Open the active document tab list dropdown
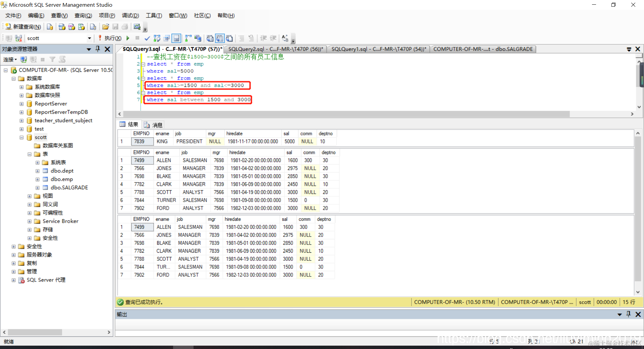 (x=629, y=49)
